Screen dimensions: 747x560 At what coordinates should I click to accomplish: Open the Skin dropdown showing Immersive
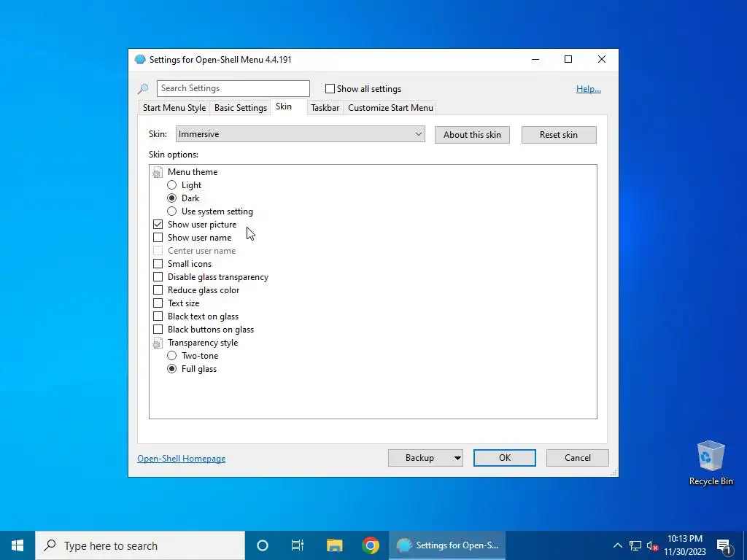click(300, 134)
